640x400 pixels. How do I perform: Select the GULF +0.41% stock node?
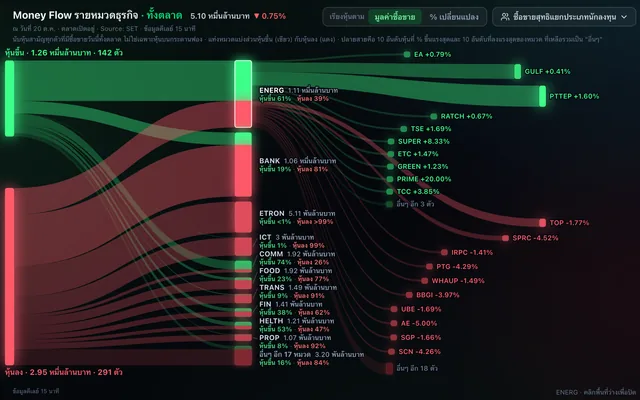tap(542, 71)
